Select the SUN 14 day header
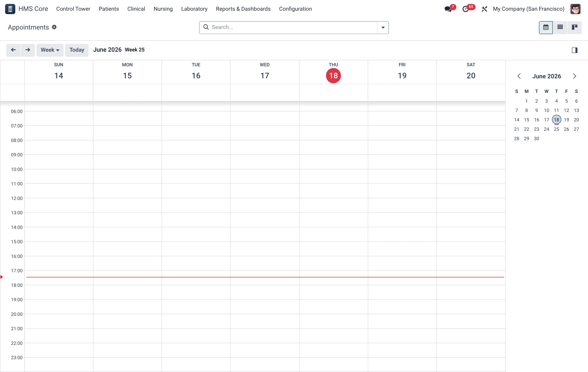The image size is (588, 372). [x=59, y=72]
